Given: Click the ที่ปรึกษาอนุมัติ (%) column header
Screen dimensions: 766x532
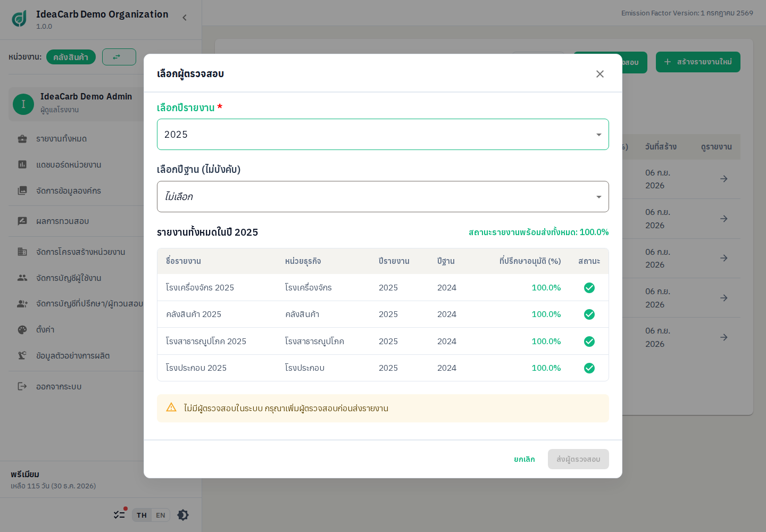Looking at the screenshot, I should point(530,261).
